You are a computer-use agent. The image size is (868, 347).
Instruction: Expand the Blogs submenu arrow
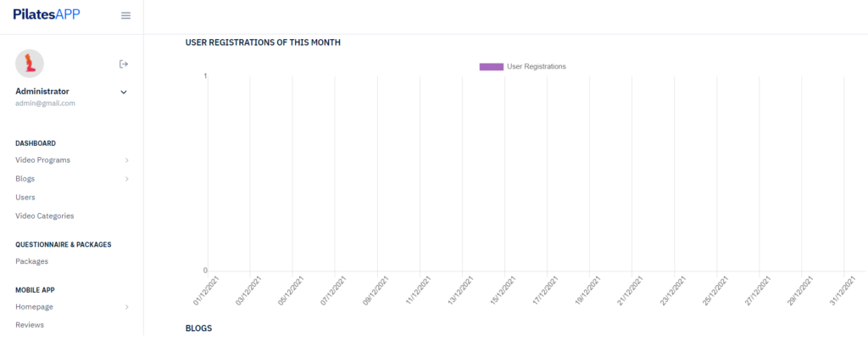tap(126, 178)
